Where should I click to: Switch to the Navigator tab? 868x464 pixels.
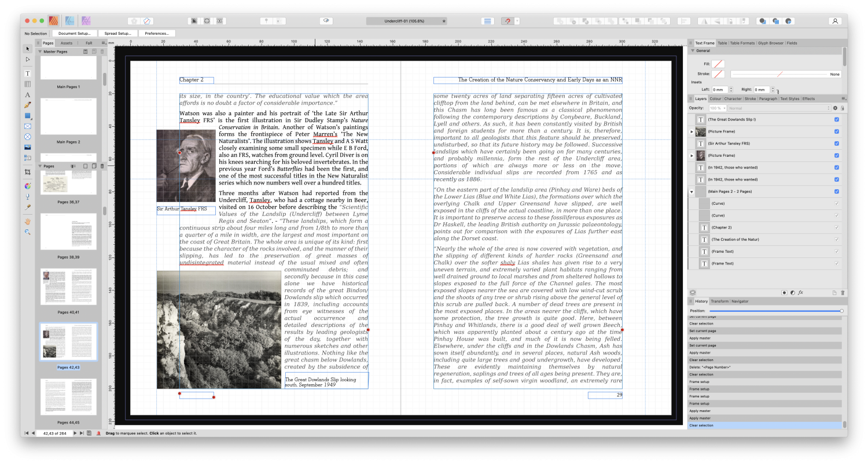(x=740, y=301)
